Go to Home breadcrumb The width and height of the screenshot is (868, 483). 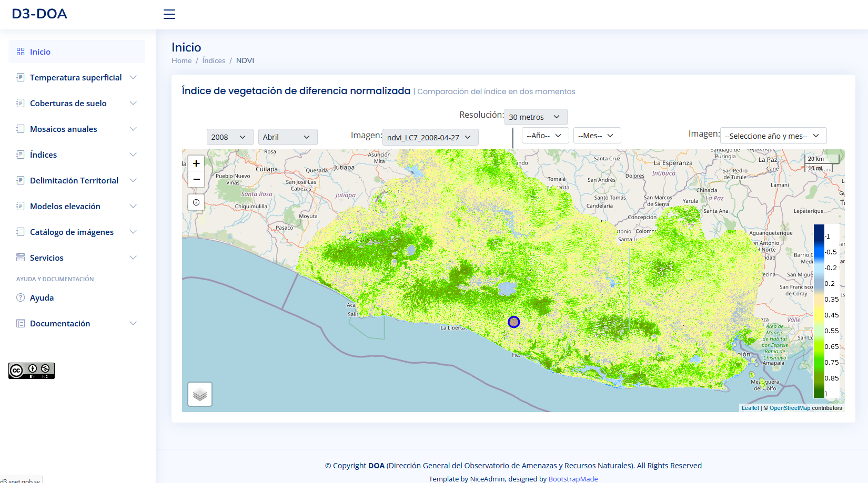[181, 60]
